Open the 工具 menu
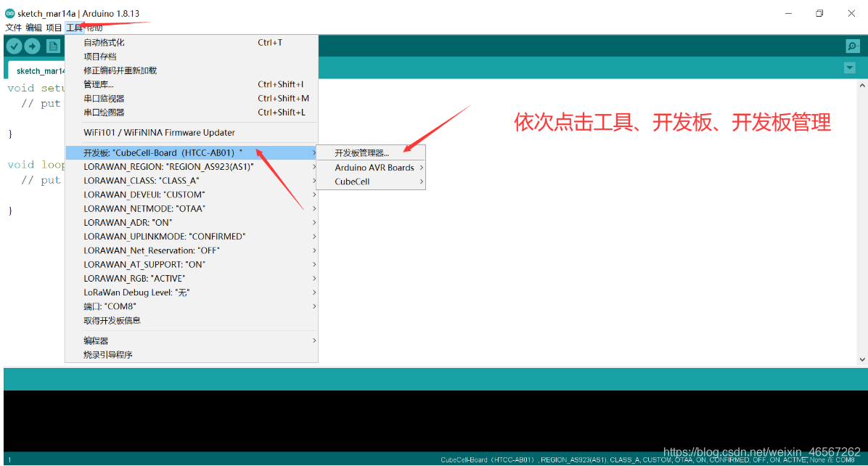The height and width of the screenshot is (466, 868). click(74, 28)
